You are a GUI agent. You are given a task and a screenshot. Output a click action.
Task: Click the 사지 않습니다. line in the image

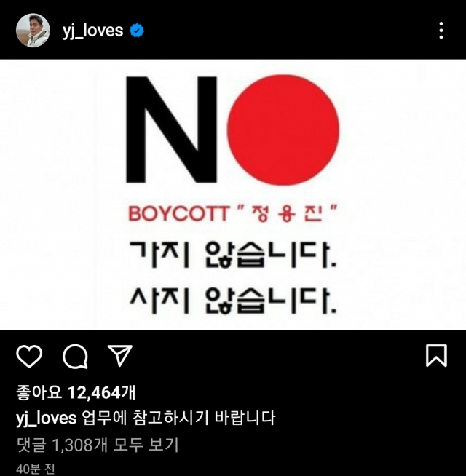(x=233, y=301)
